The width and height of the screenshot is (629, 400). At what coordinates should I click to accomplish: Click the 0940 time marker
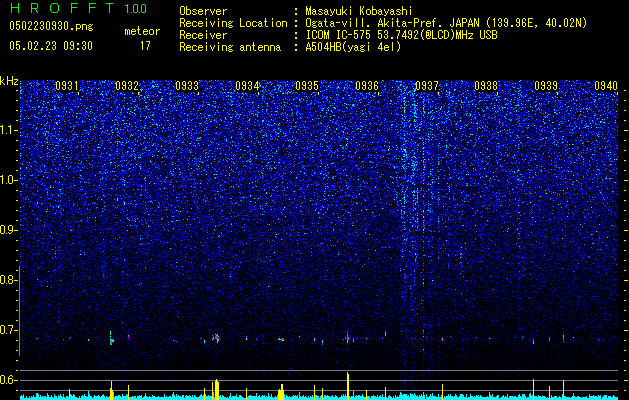click(606, 86)
